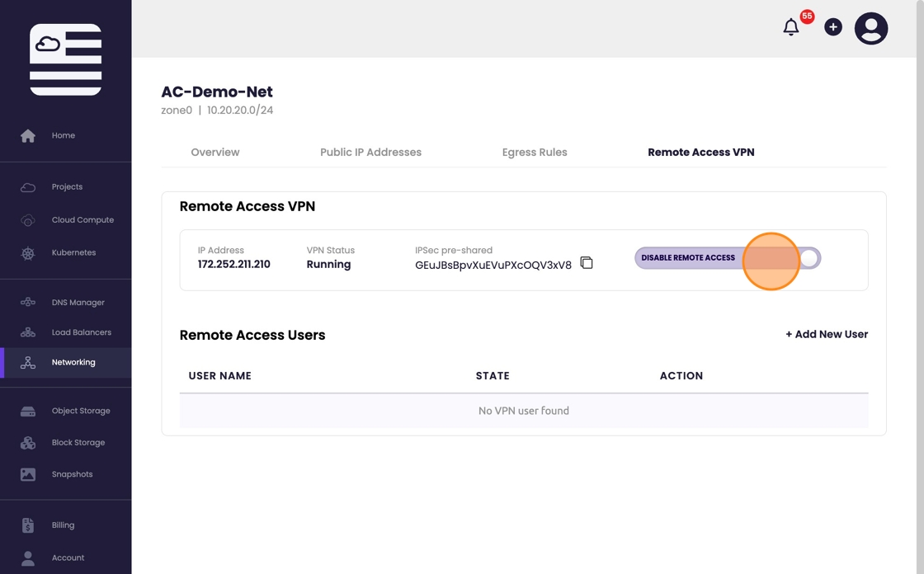Click the Home icon in sidebar
Screen dimensions: 924x574
click(28, 136)
